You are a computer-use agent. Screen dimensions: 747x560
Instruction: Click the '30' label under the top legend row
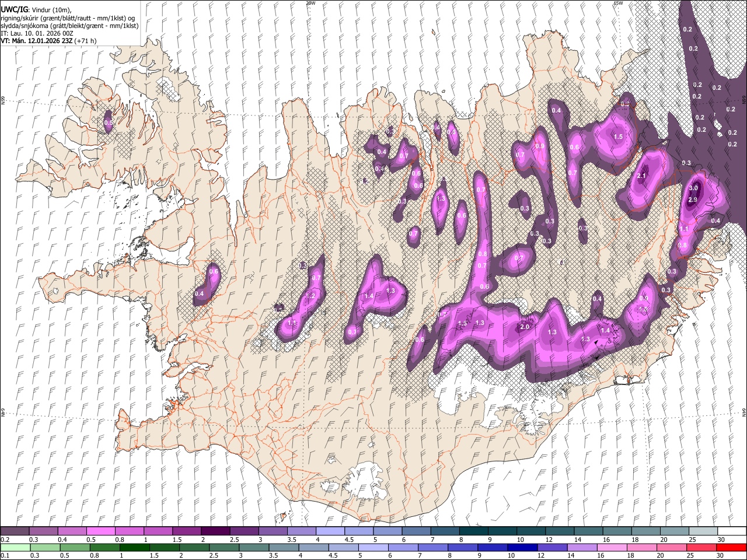pos(721,540)
